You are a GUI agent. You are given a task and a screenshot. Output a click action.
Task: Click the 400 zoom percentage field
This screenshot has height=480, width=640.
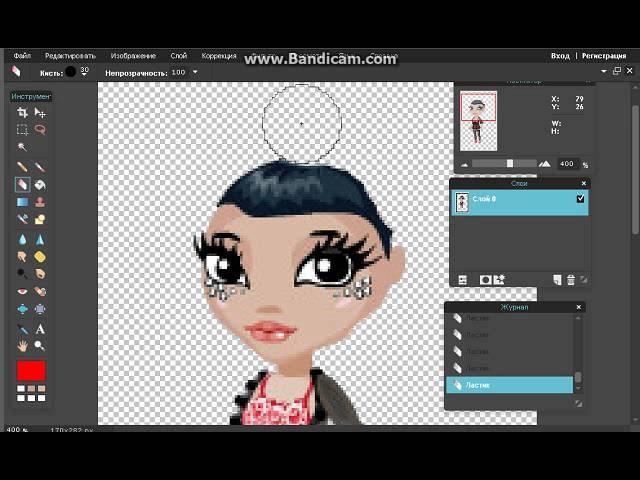pos(567,164)
